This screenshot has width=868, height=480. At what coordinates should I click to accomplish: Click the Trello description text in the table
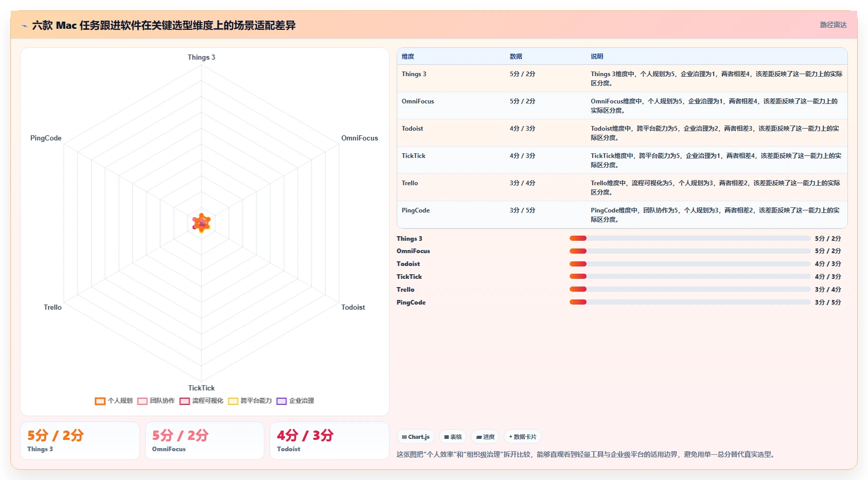(715, 188)
